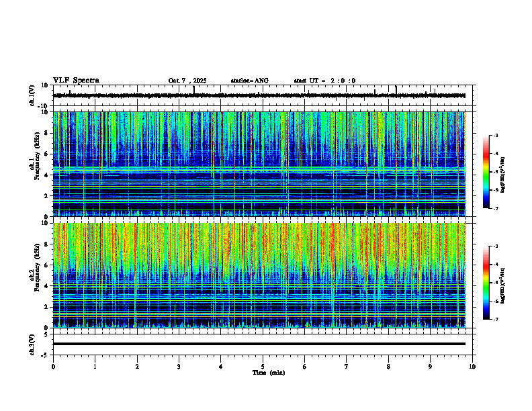Click the "Time (min)" x-axis label

(x=269, y=373)
